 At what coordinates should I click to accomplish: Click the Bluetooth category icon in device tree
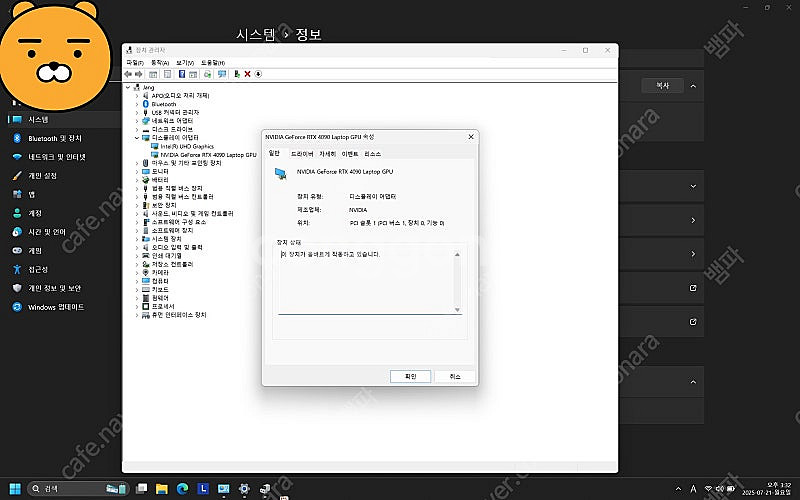[145, 104]
